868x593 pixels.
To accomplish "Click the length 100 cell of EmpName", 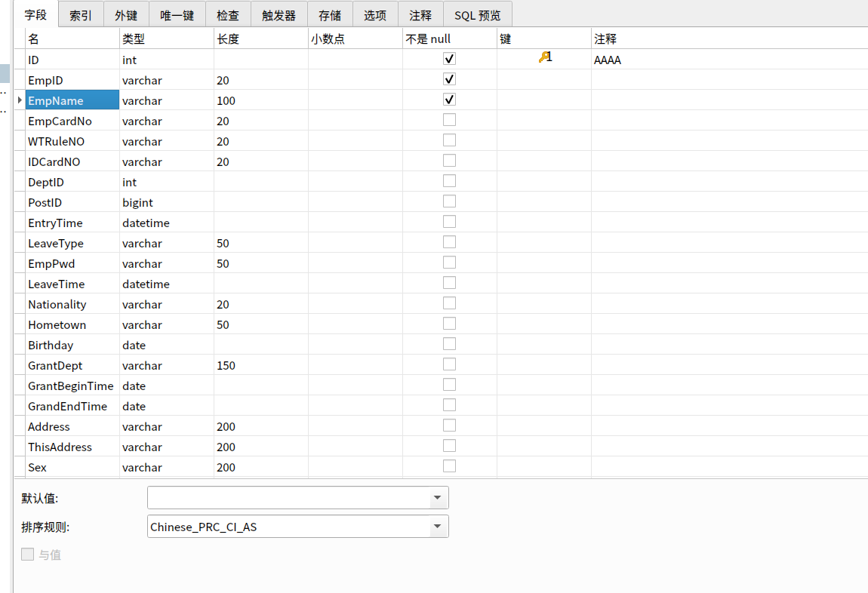I will pyautogui.click(x=260, y=100).
